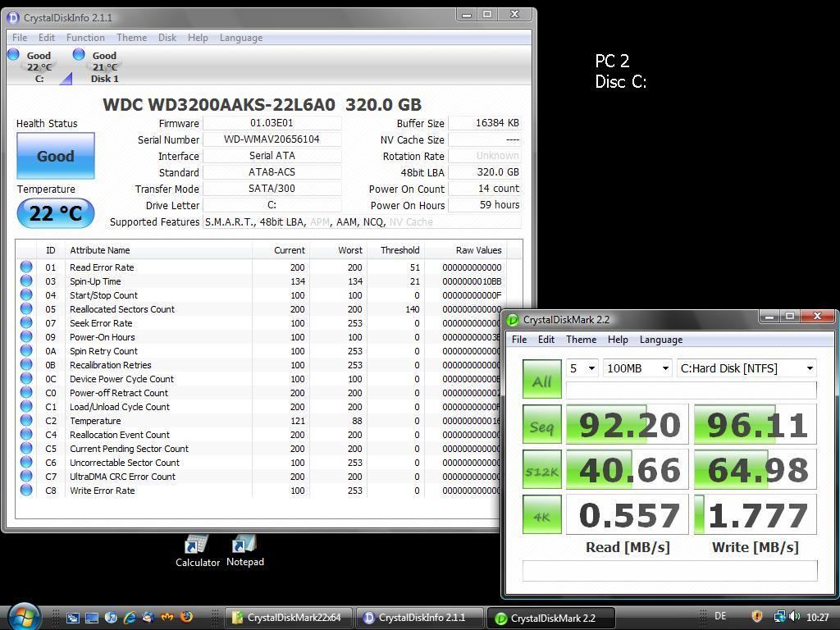Click the empty comment box in CrystalDiskMark
The height and width of the screenshot is (630, 840).
pos(669,571)
